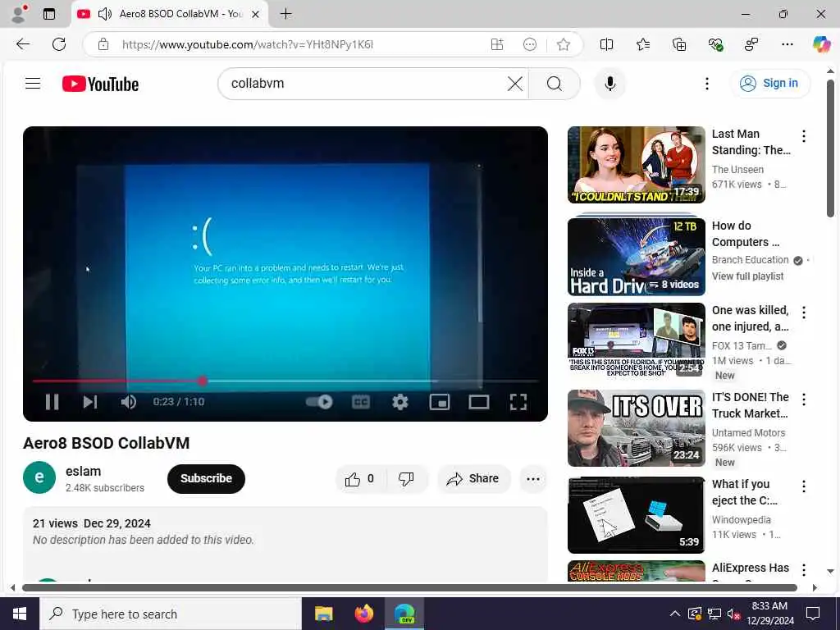
Task: Open What if you eject the C: video
Action: (x=637, y=515)
